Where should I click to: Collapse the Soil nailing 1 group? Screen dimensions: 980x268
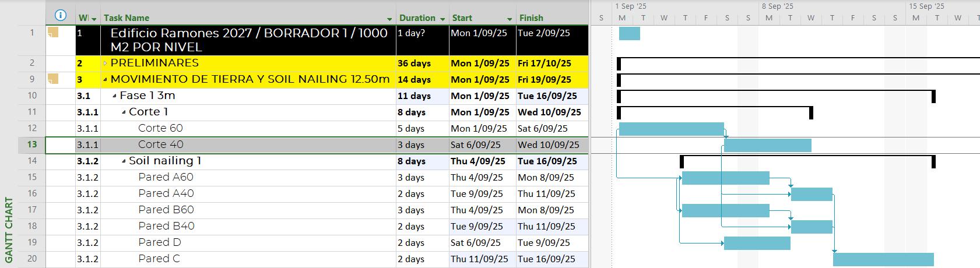click(x=124, y=161)
